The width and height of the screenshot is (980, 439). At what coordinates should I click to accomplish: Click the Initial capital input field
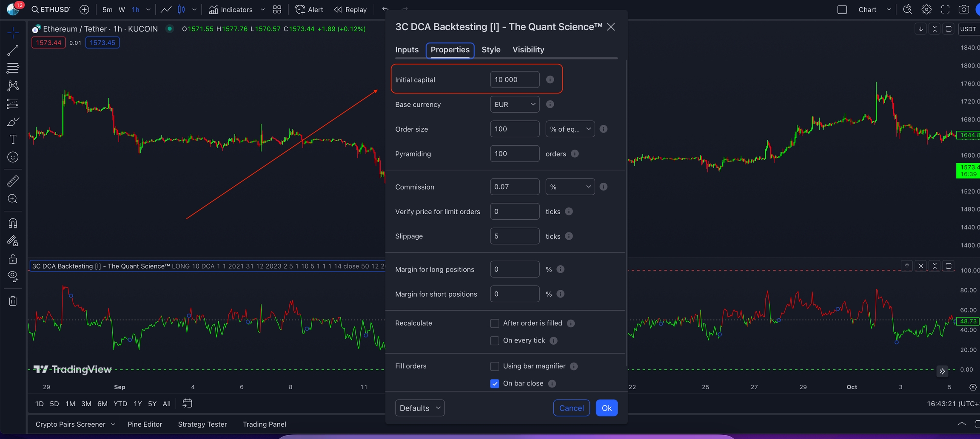[x=514, y=80]
